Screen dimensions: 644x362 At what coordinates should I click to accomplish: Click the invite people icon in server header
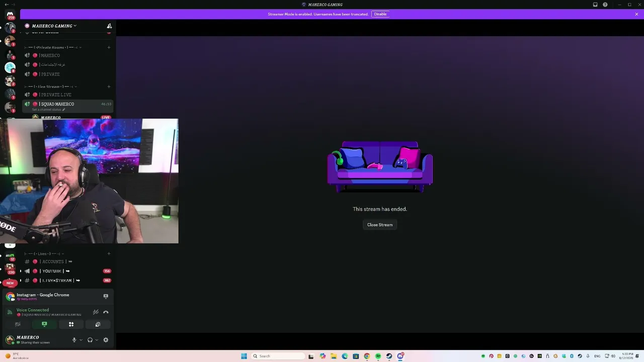(109, 26)
